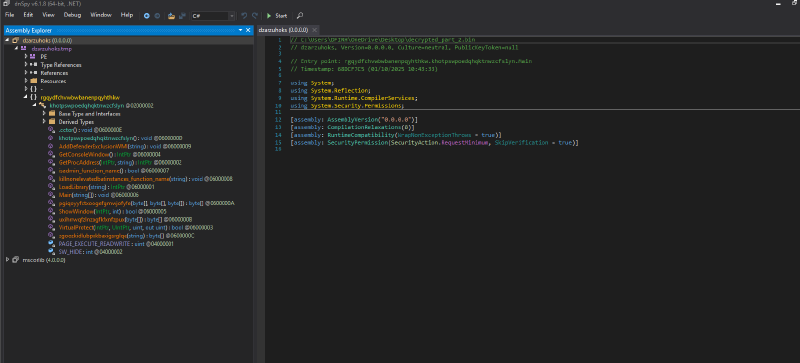Open the Help menu
This screenshot has width=800, height=363.
(127, 15)
